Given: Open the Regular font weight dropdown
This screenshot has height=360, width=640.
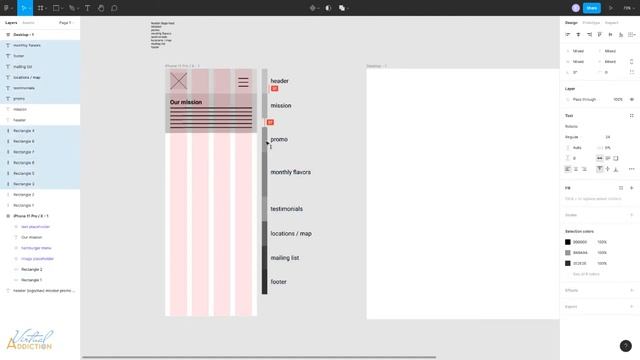Looking at the screenshot, I should [572, 137].
